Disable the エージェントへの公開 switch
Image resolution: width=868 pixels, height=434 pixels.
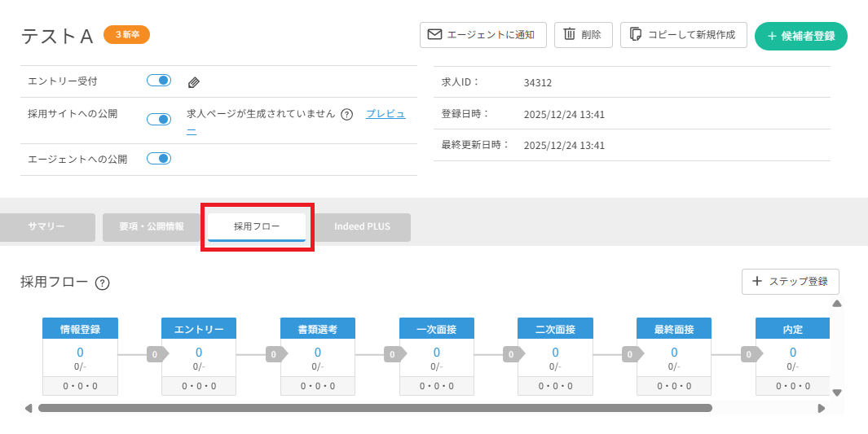coord(159,159)
